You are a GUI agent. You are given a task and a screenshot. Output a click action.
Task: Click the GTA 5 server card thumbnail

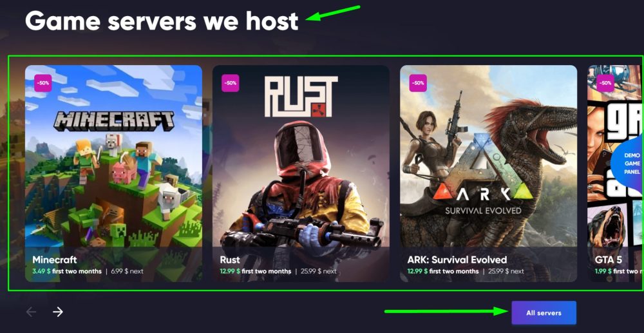[x=615, y=173]
